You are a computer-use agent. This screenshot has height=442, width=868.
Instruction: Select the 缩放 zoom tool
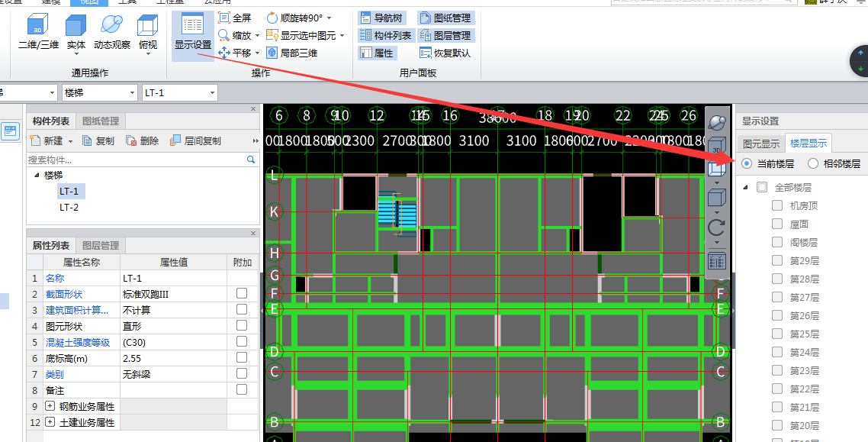pos(235,35)
